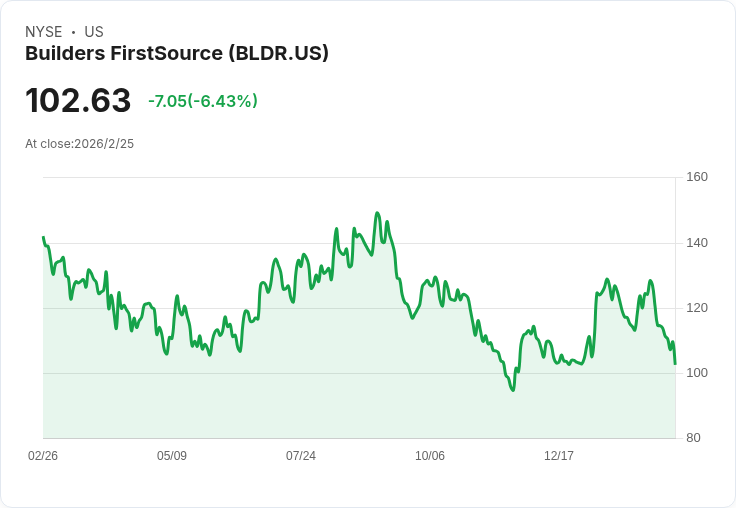The height and width of the screenshot is (508, 736).
Task: Click the 10/06 x-axis date label
Action: tap(430, 455)
